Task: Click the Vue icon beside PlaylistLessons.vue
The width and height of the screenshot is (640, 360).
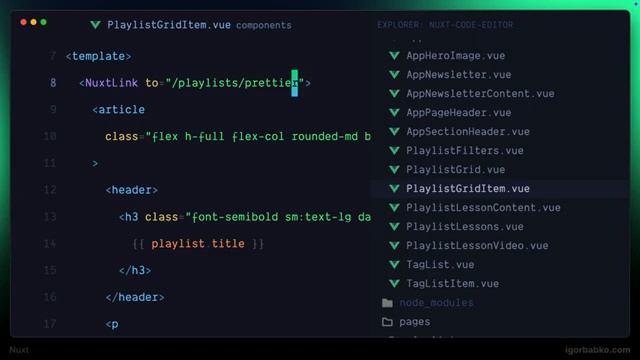Action: pos(394,227)
